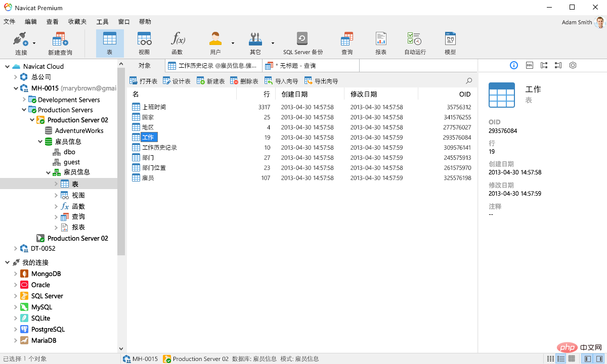Show the DDL panel icon
607x364 pixels.
coord(529,65)
